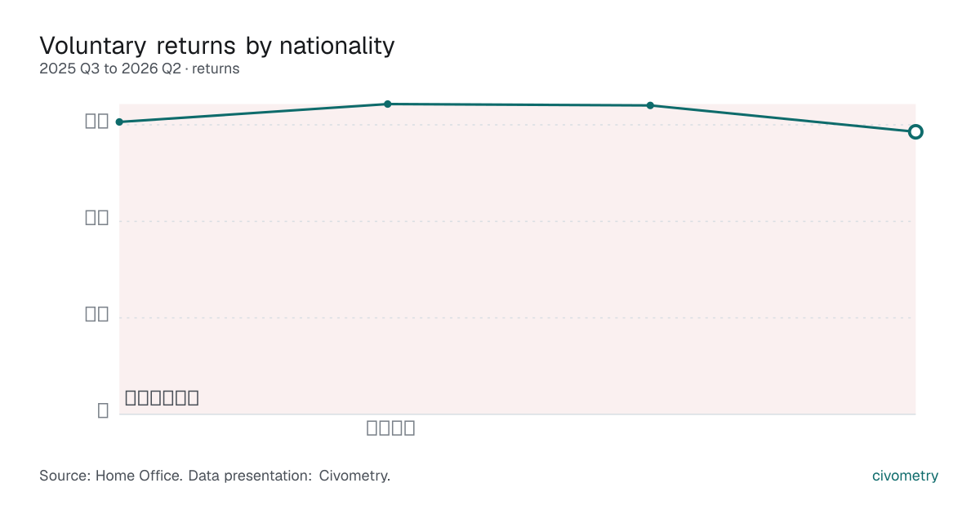Screen dimensions: 980x514
Task: Click the third filled data point marker
Action: tap(650, 105)
